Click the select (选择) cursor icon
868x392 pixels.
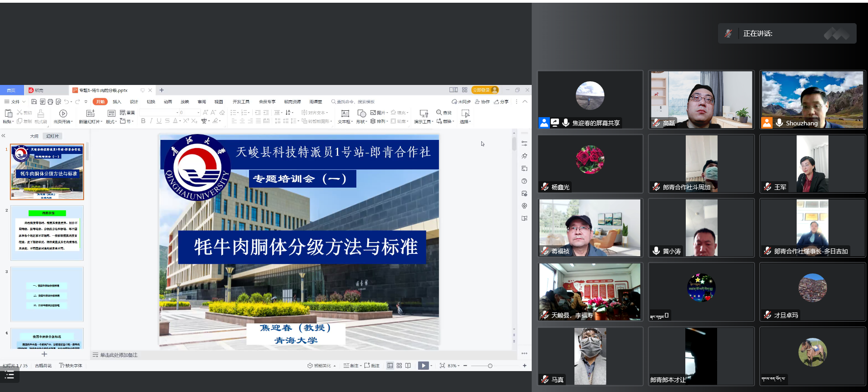(x=465, y=113)
